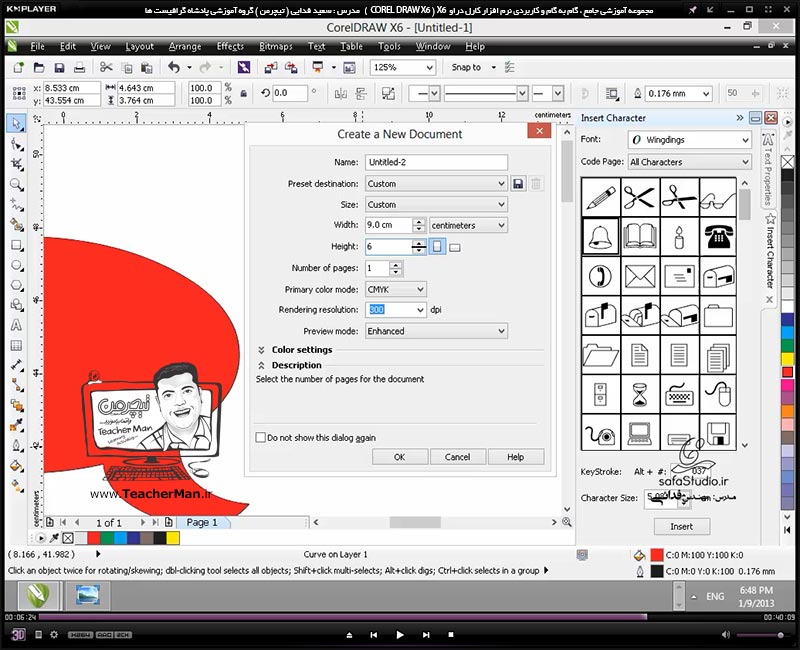Toggle landscape page orientation button
800x650 pixels.
point(455,247)
